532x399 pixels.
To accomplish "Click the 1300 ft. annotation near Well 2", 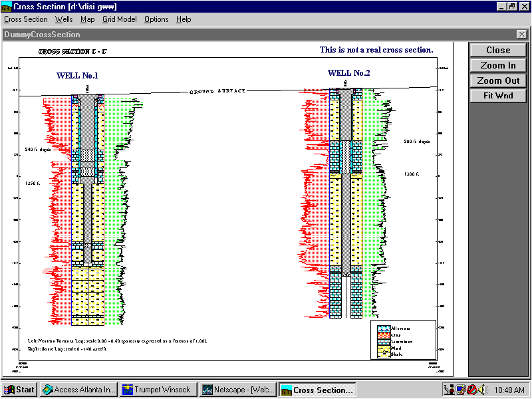I will click(x=411, y=174).
